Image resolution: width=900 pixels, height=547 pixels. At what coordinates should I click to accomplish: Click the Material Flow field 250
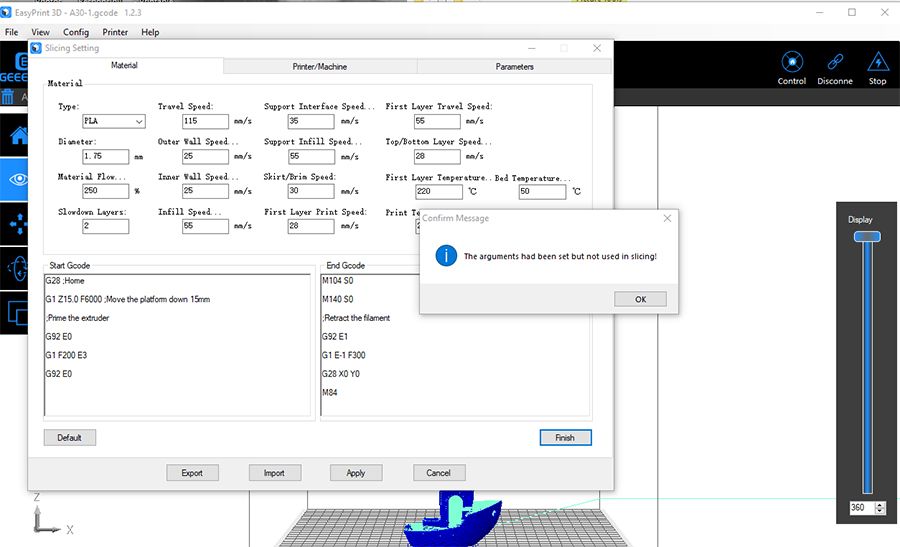(x=106, y=191)
